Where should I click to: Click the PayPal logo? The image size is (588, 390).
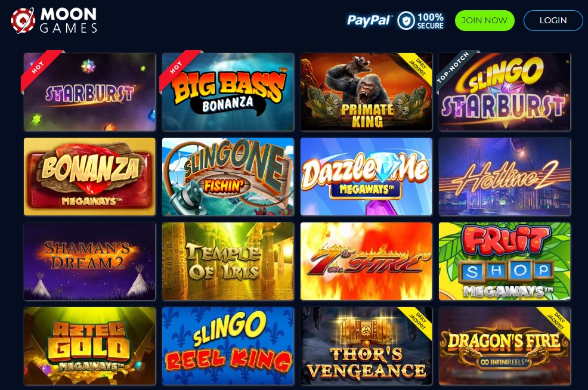369,20
